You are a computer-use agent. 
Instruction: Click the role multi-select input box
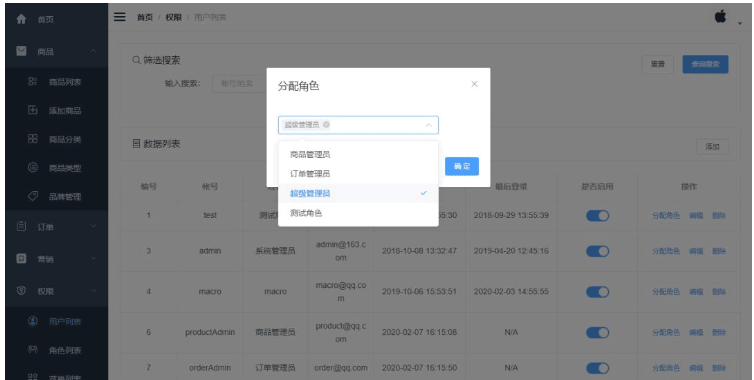358,125
